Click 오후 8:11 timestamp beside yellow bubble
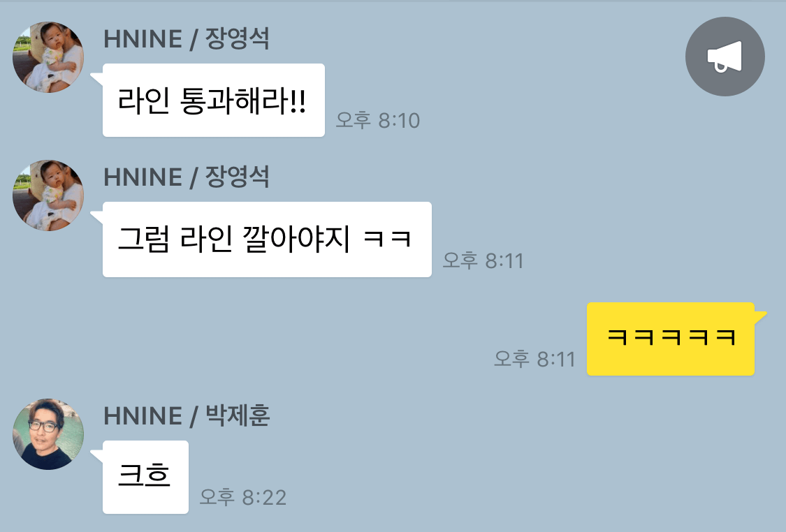Image resolution: width=786 pixels, height=532 pixels. 534,359
